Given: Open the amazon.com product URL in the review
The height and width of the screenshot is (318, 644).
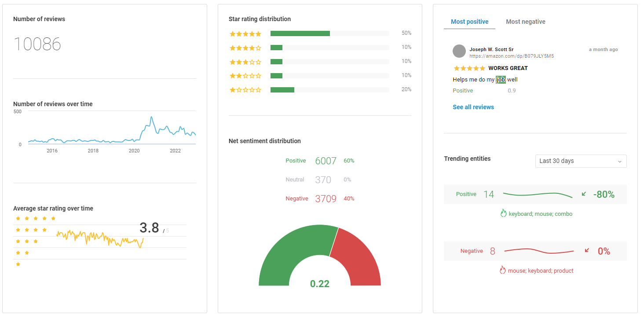Looking at the screenshot, I should (512, 56).
